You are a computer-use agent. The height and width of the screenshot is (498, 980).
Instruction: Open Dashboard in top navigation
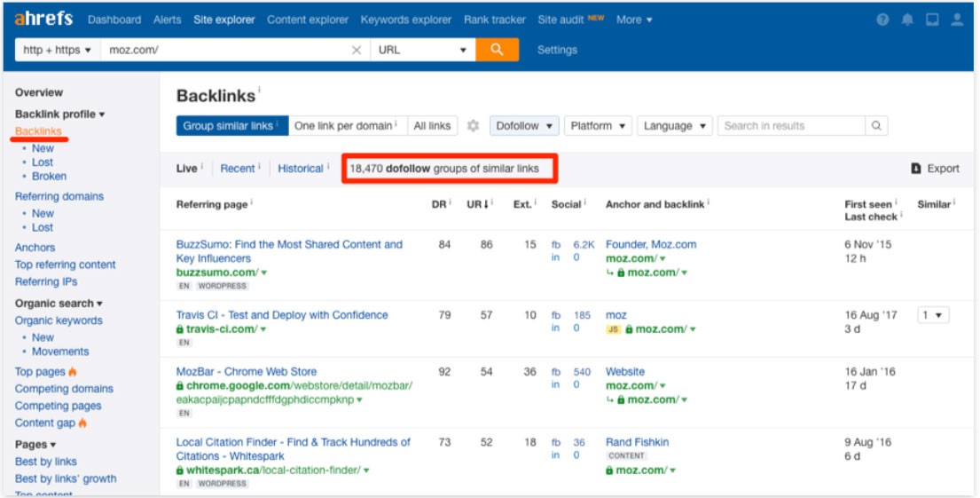(x=114, y=20)
